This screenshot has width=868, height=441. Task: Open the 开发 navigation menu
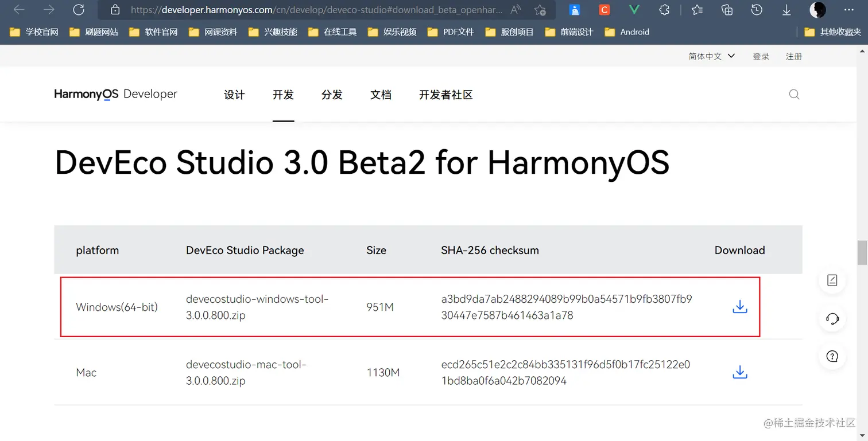[283, 95]
